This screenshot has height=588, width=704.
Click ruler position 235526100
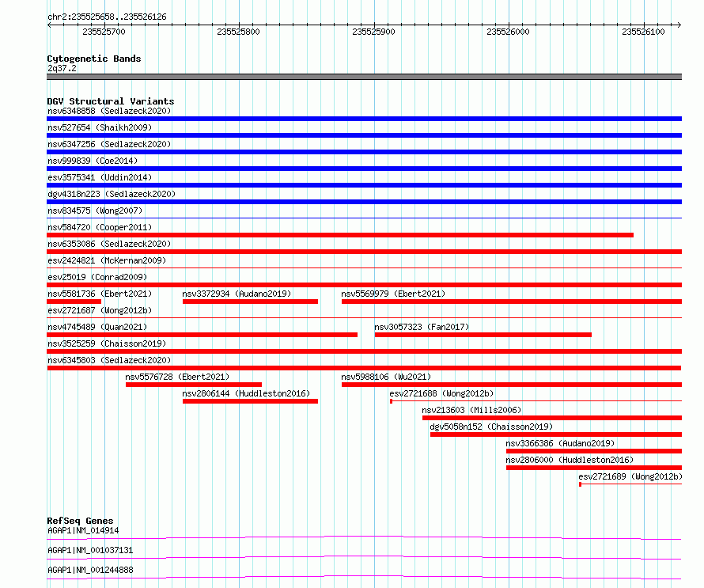point(643,32)
